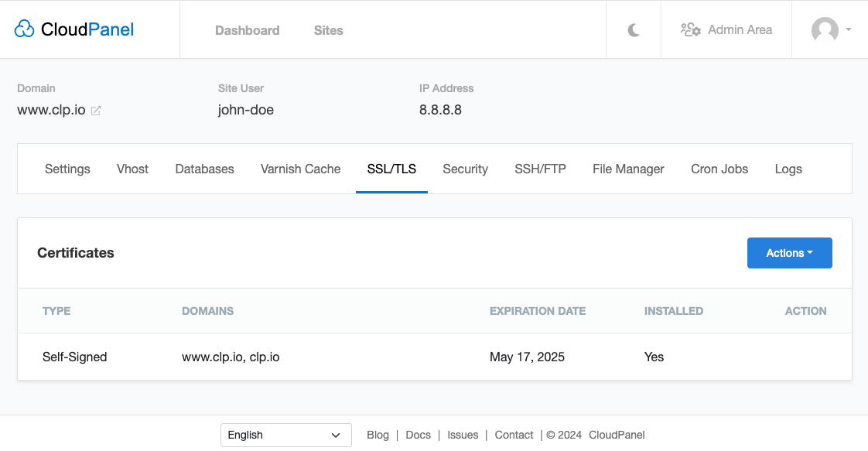
Task: Open the Cron Jobs tab
Action: (719, 169)
